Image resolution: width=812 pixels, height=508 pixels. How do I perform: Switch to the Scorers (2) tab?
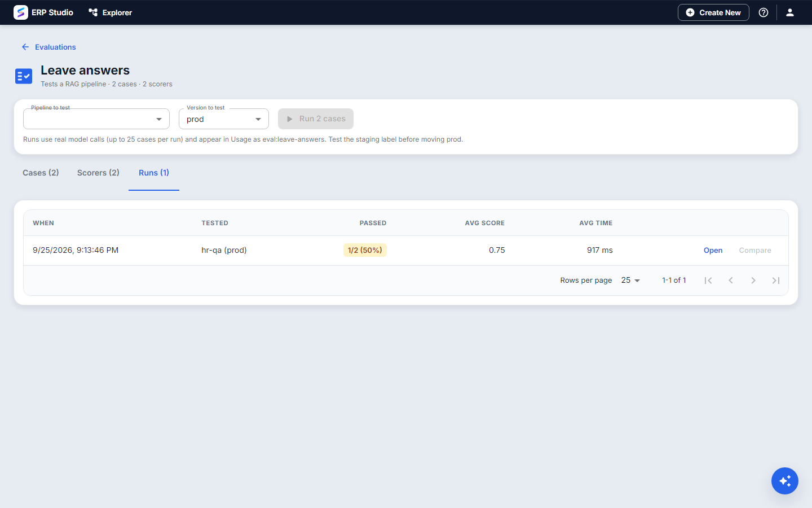(98, 173)
